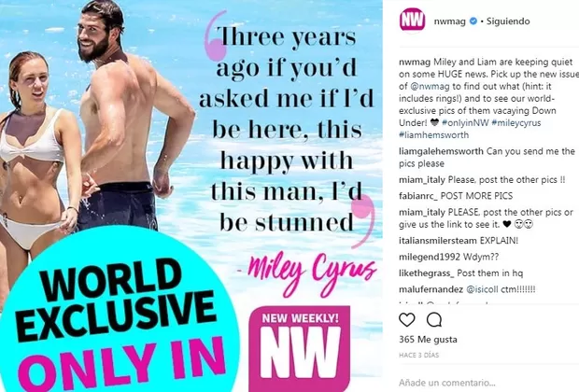Open the likethegrass_ commenter profile
This screenshot has height=392, width=579.
[x=427, y=273]
